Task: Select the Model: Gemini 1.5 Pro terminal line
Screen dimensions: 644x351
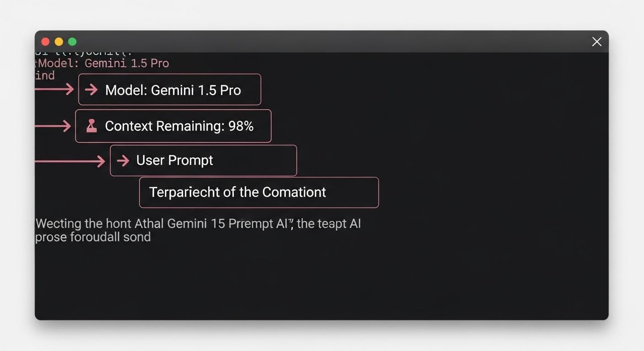Action: click(102, 63)
